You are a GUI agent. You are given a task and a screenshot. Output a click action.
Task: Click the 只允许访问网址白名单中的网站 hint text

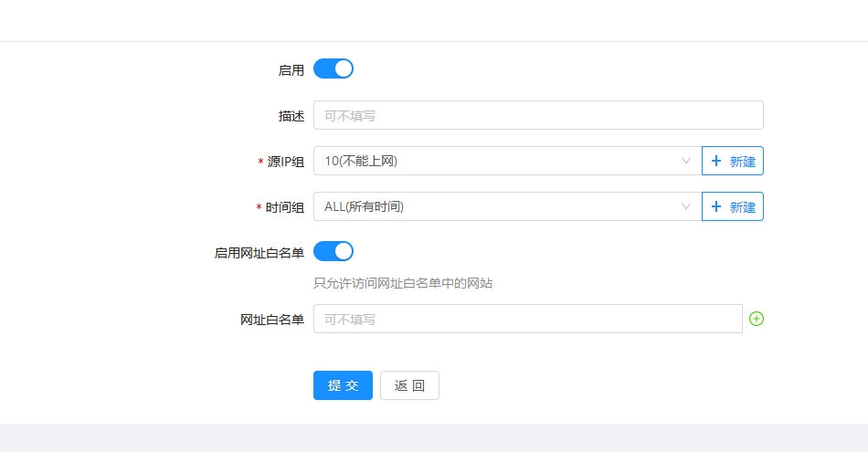coord(403,283)
